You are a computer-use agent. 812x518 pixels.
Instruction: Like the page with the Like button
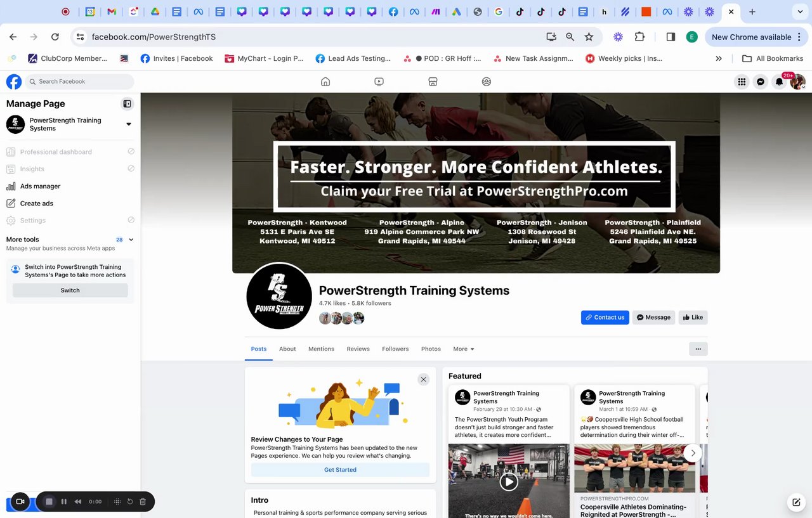(693, 317)
